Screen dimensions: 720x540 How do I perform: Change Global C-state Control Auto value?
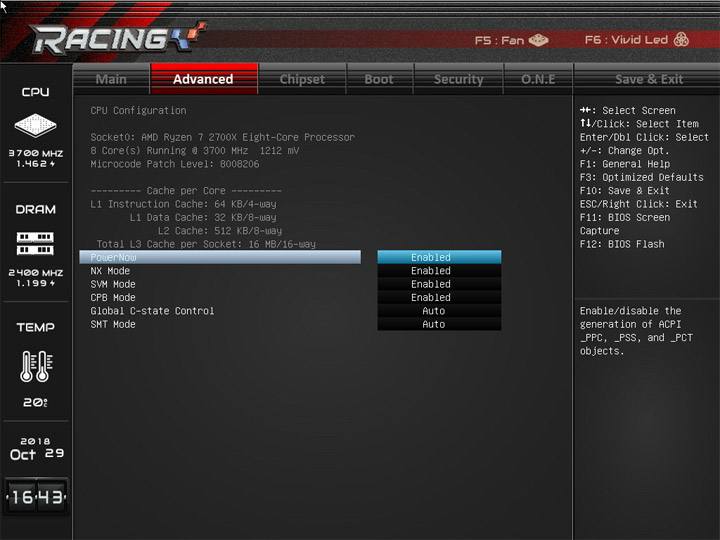(x=439, y=311)
